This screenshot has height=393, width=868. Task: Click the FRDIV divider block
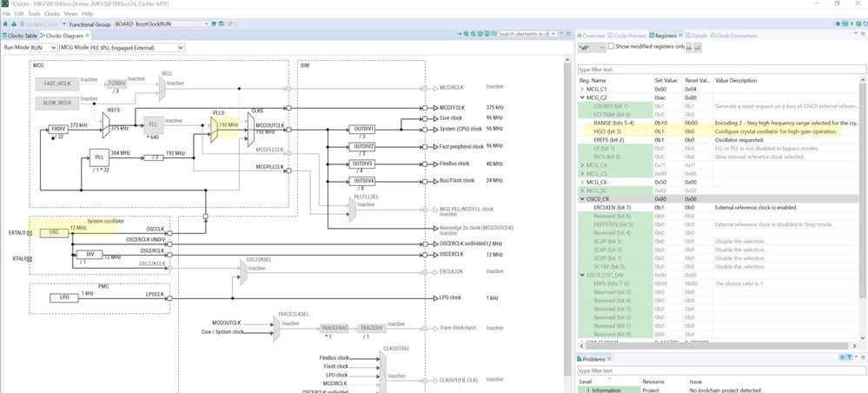coord(57,129)
